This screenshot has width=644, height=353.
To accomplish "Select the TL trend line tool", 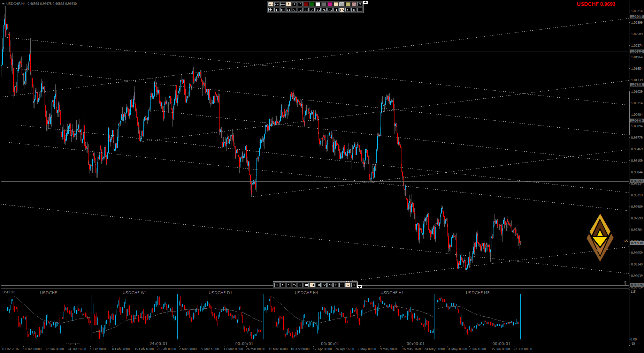I will [x=336, y=10].
